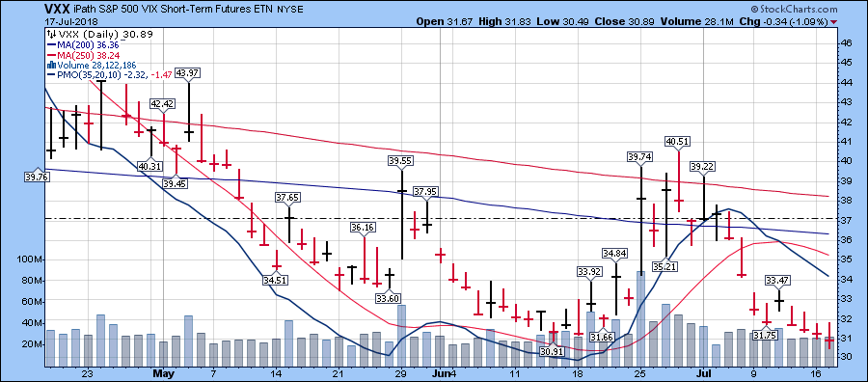Click the 30.91 low price label

tap(553, 350)
